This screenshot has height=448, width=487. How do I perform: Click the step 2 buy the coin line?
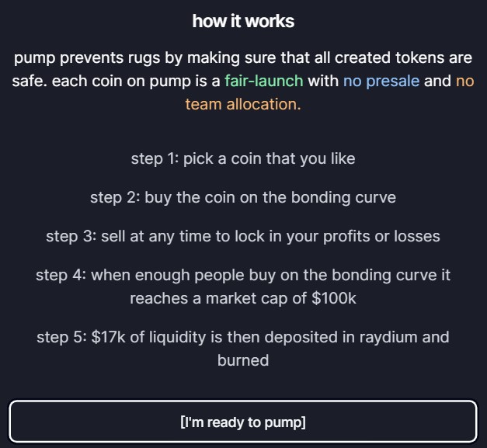pos(243,197)
